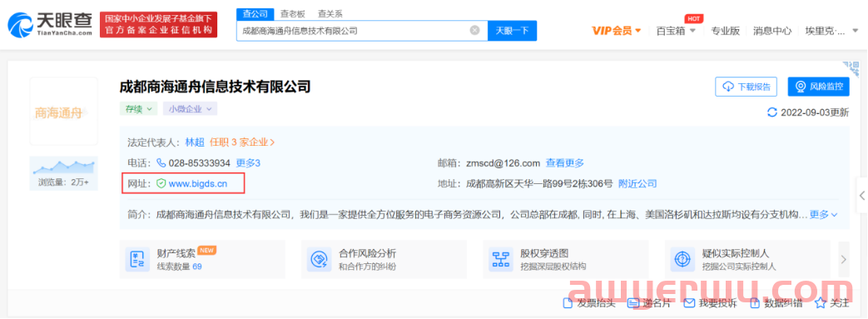Click 递名片 at the bottom

(x=649, y=303)
